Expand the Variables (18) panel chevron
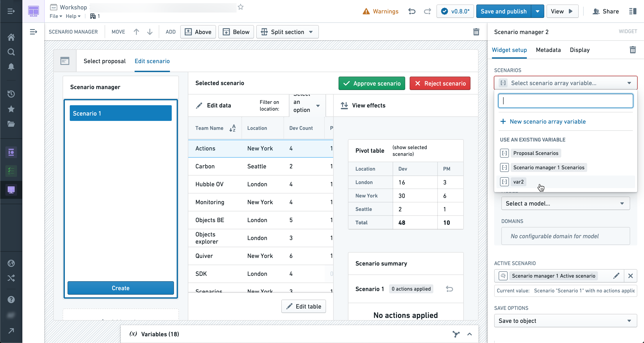Viewport: 644px width, 343px height. pos(470,334)
